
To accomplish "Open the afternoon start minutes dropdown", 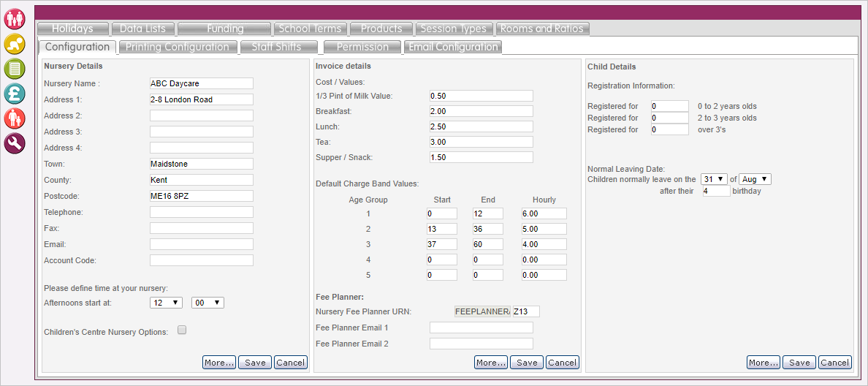I will 208,303.
